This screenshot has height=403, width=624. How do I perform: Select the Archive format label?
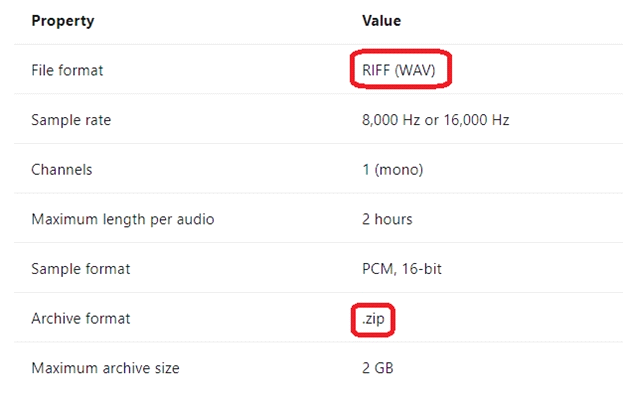[x=81, y=319]
